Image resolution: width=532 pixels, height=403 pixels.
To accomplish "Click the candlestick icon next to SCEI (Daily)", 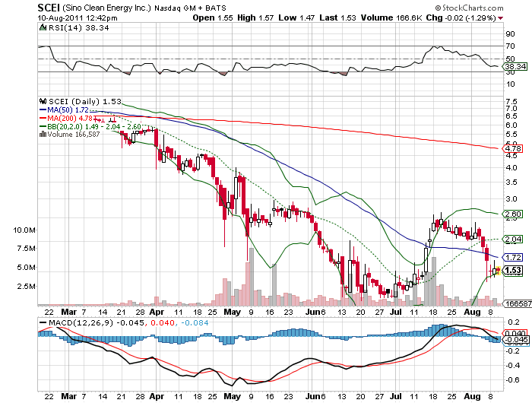I will [x=43, y=101].
